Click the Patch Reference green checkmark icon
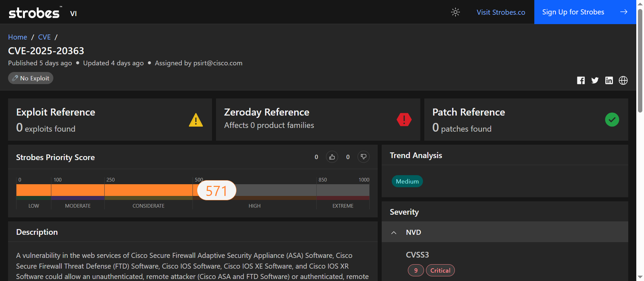Screen dimensions: 644x281 tap(612, 120)
